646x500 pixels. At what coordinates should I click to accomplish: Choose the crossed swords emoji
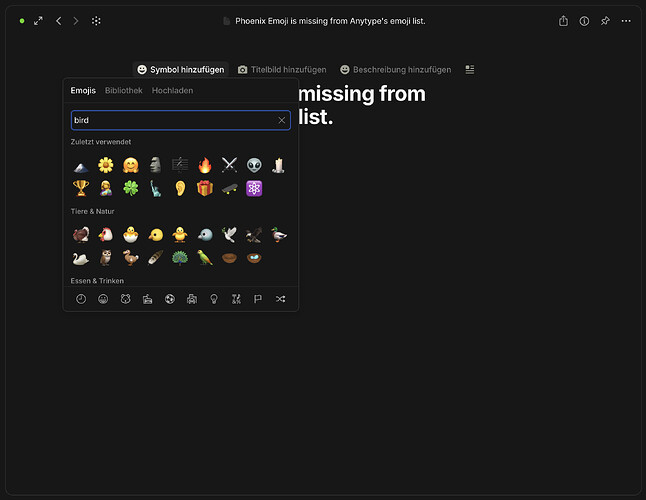(229, 166)
